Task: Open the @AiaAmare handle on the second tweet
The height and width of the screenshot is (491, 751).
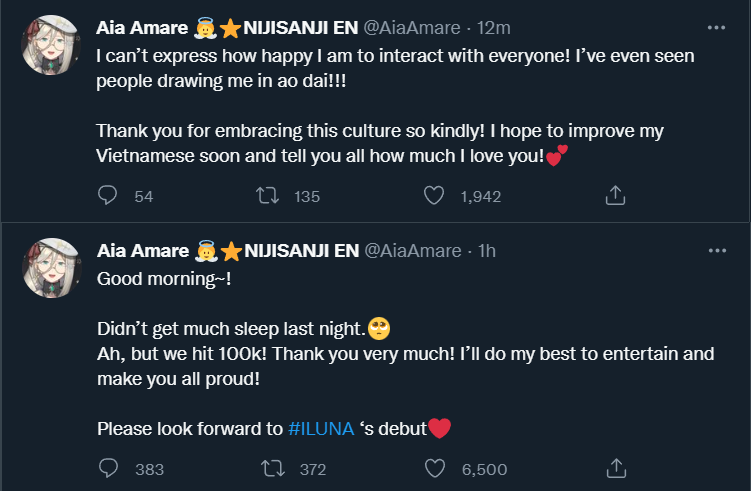Action: (x=421, y=250)
